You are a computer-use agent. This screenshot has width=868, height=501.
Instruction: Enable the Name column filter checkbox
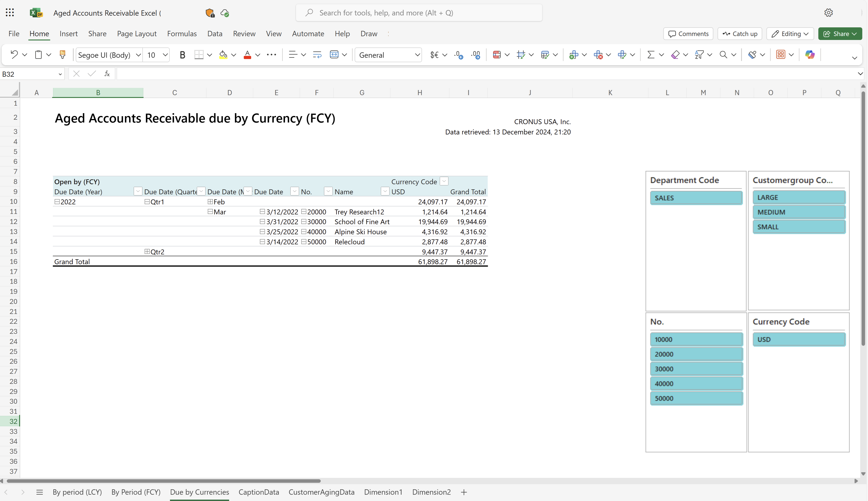[x=327, y=191]
